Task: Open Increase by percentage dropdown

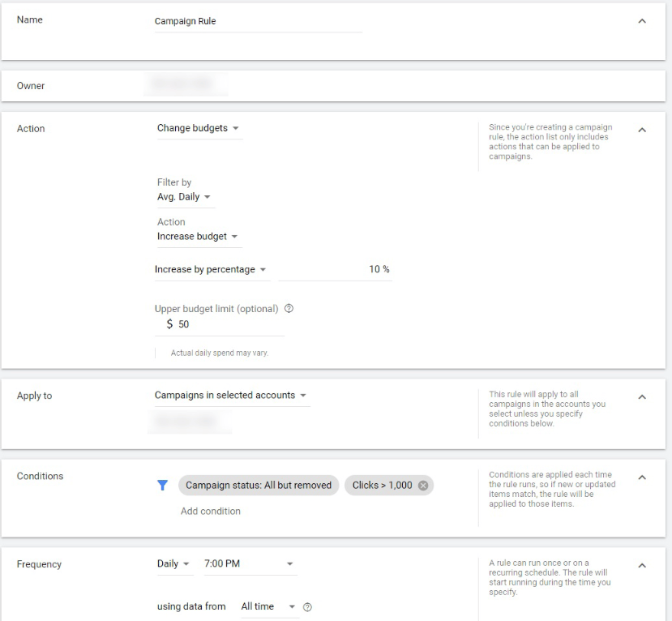Action: (211, 269)
